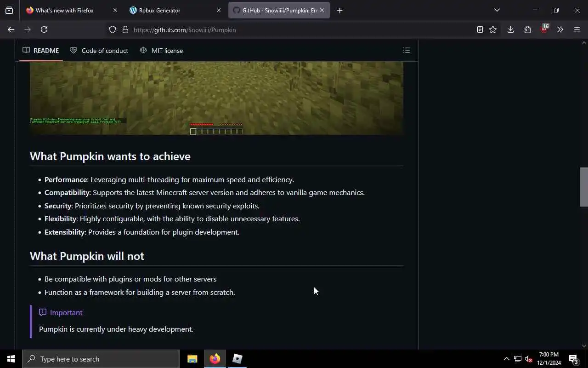Image resolution: width=588 pixels, height=368 pixels.
Task: Show hidden system tray icons
Action: tap(507, 359)
